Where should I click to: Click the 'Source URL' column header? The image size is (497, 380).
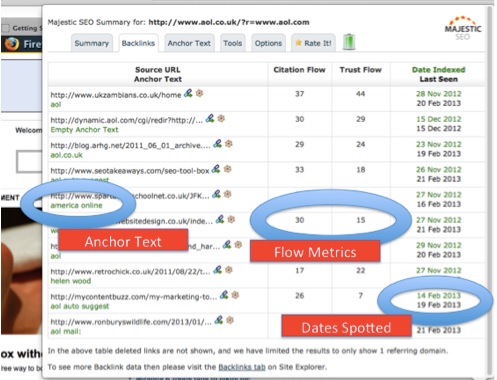click(158, 70)
